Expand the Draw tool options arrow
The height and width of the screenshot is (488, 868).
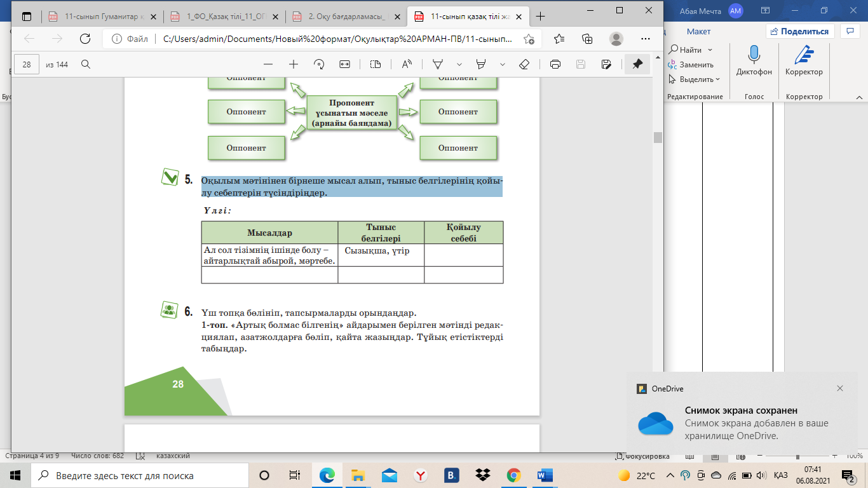(x=459, y=64)
